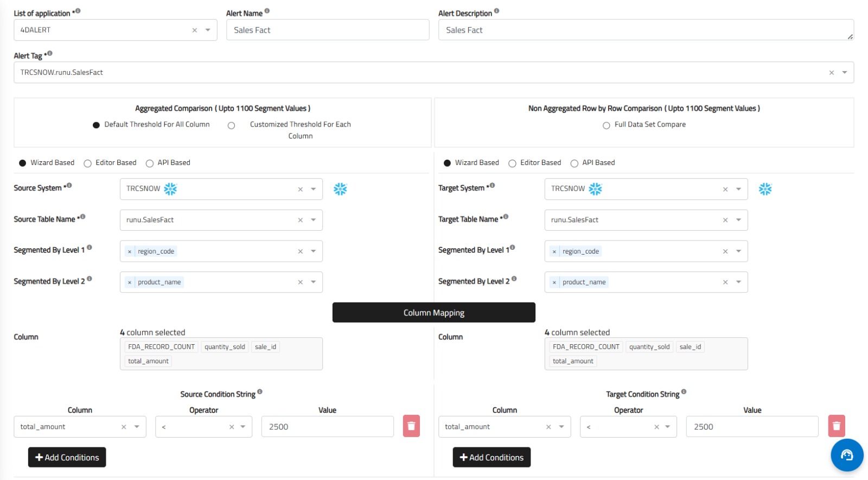Select Customized Threshold For Each Column
The width and height of the screenshot is (868, 480).
click(x=232, y=125)
